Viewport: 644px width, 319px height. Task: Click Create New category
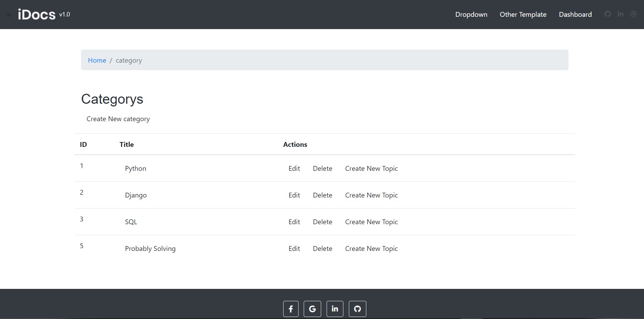pyautogui.click(x=118, y=119)
